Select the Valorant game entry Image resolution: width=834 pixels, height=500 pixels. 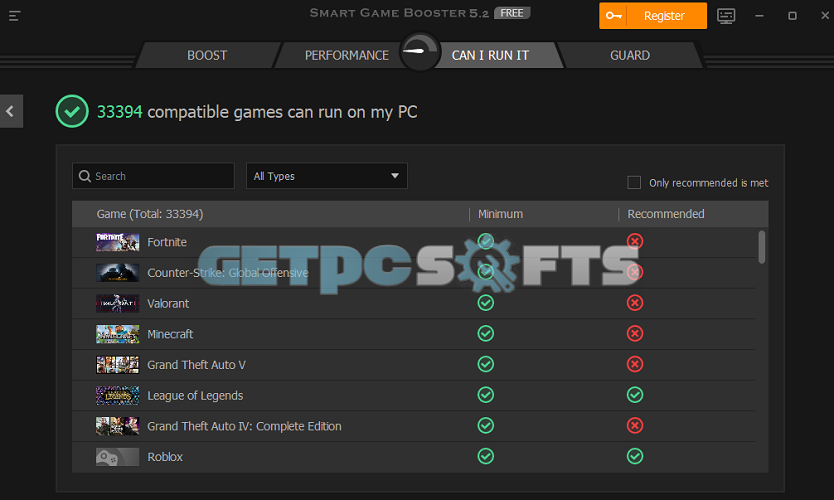click(168, 304)
